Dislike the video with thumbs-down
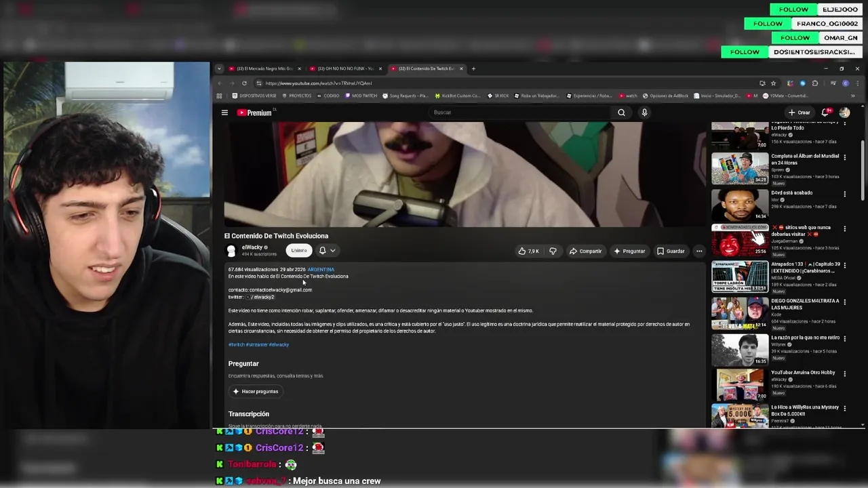 tap(553, 251)
